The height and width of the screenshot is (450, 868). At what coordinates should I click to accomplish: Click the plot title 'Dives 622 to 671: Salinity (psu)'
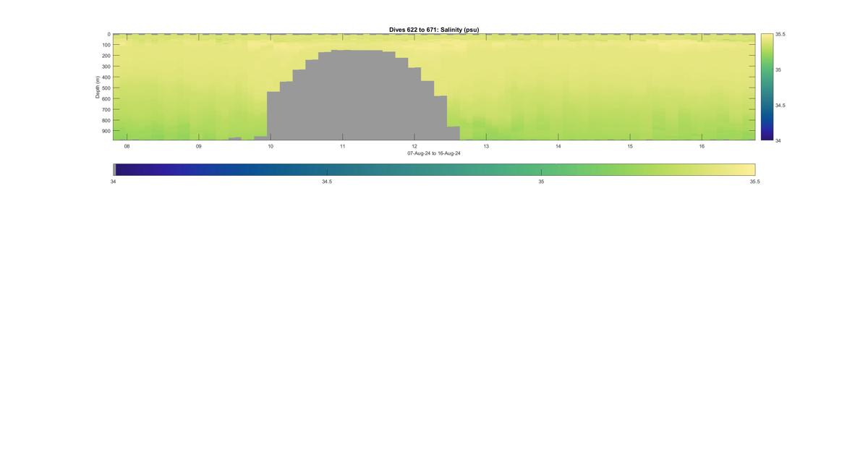434,30
